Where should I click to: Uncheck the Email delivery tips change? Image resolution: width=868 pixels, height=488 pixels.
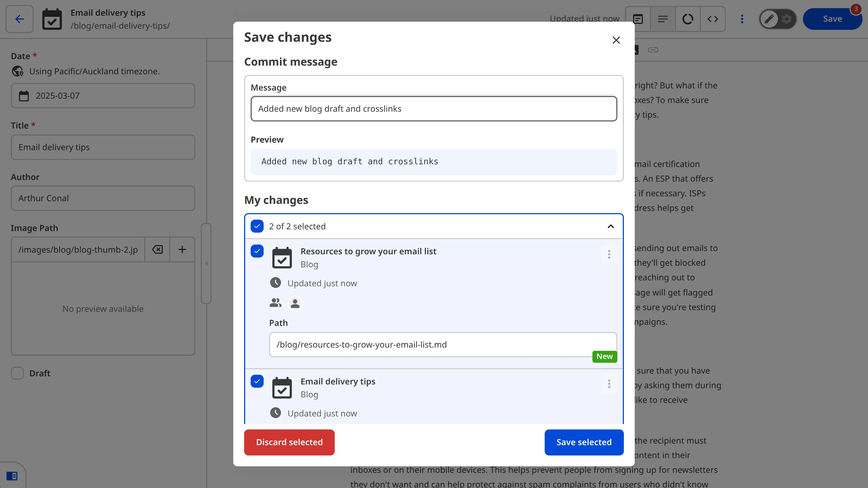click(x=257, y=381)
